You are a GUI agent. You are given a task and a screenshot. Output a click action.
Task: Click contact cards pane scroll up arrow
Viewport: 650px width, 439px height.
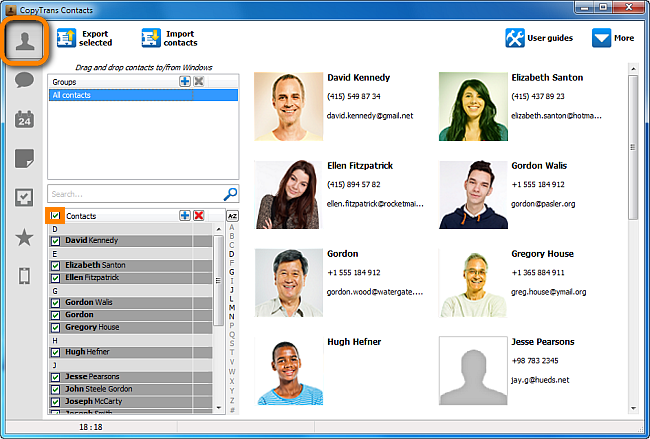[x=633, y=68]
